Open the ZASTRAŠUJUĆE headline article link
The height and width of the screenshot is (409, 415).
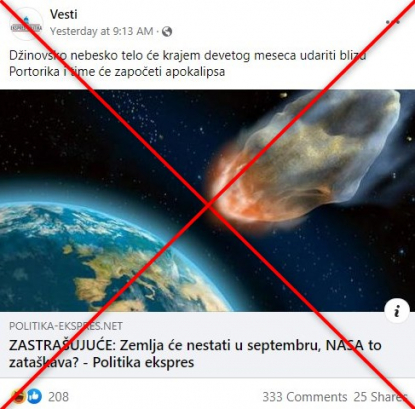195,354
